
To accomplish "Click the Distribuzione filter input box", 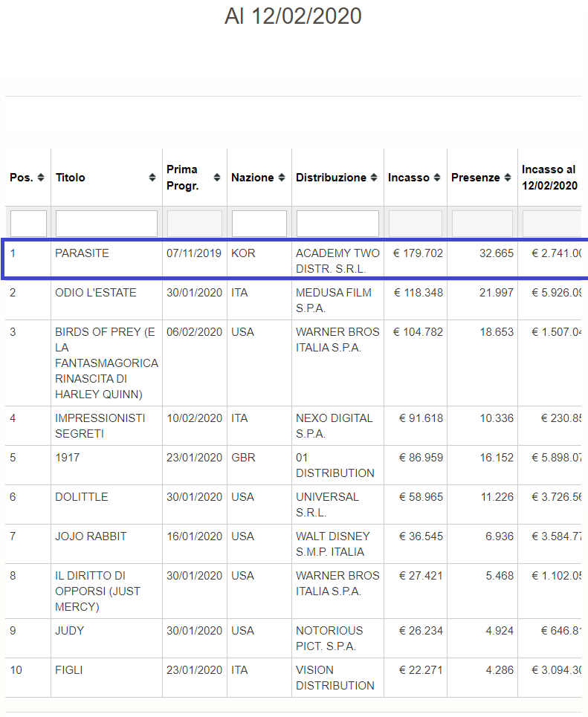I will [337, 224].
